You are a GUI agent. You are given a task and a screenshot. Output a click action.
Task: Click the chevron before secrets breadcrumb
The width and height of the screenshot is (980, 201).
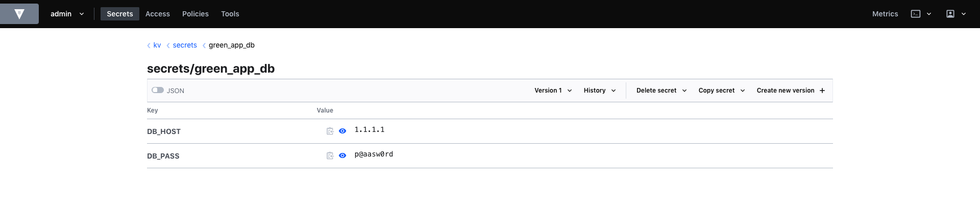168,46
